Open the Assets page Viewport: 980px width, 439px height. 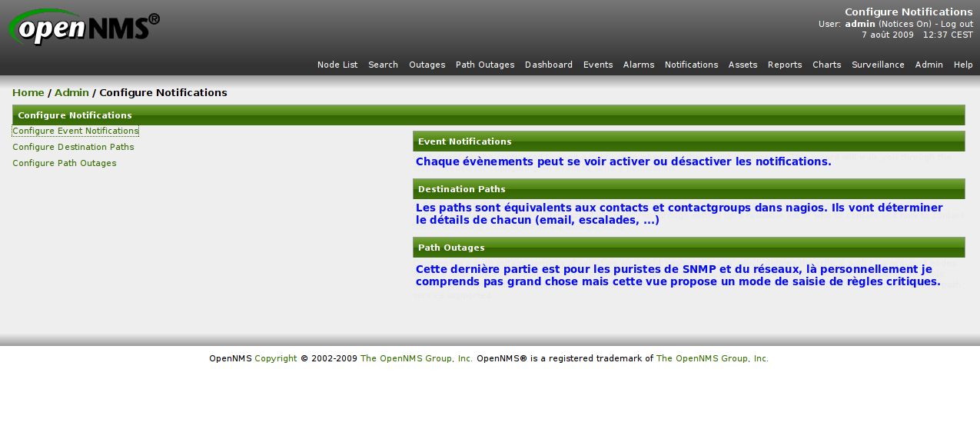[742, 65]
